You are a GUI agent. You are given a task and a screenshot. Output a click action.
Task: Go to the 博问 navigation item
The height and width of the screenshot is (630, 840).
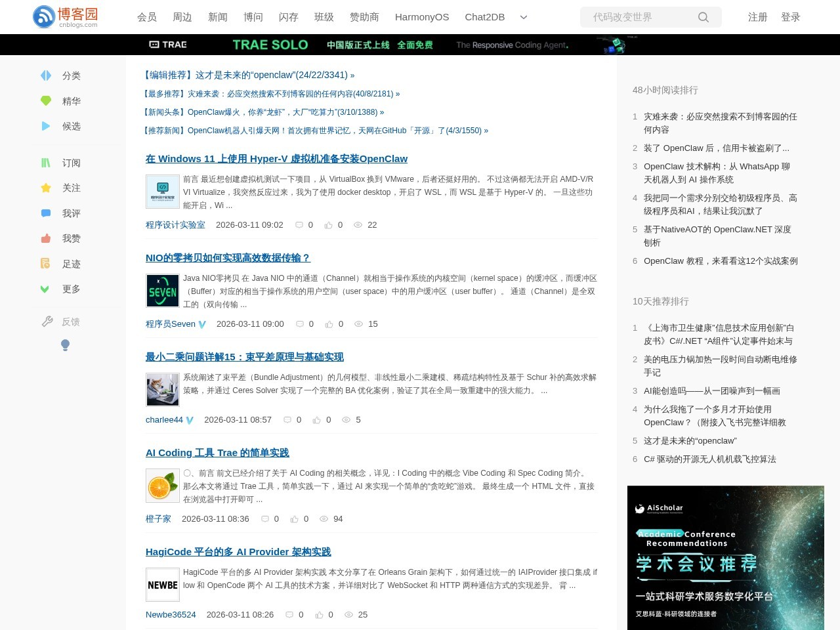coord(253,17)
